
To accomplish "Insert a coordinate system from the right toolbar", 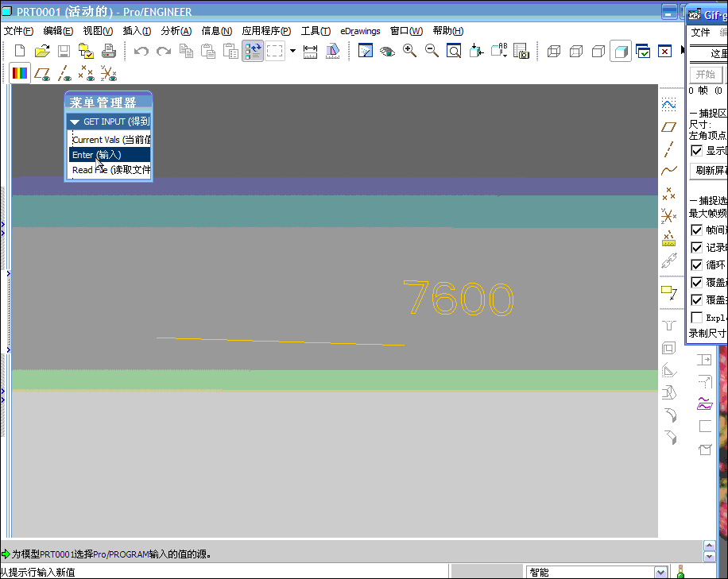I will (x=668, y=216).
